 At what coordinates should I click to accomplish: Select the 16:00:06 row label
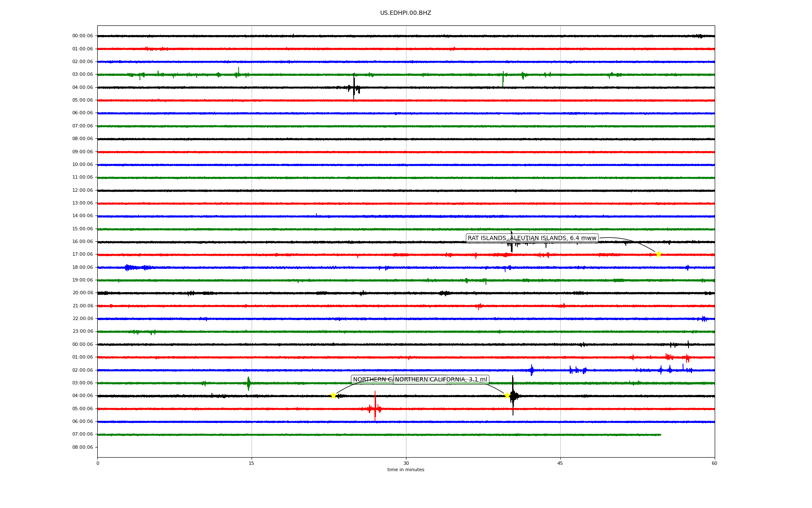pos(82,241)
